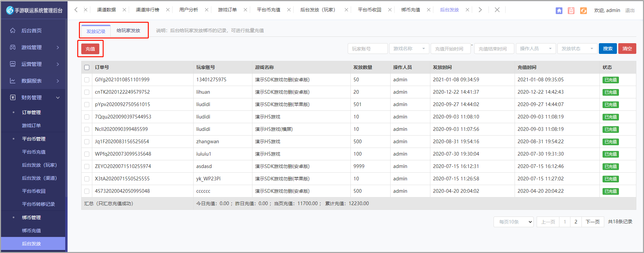
Task: Check the row for order X3tA2020071550525555
Action: point(87,179)
